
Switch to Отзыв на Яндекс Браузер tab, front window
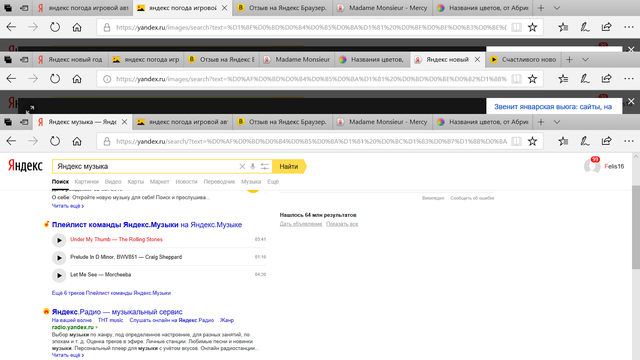pyautogui.click(x=282, y=122)
